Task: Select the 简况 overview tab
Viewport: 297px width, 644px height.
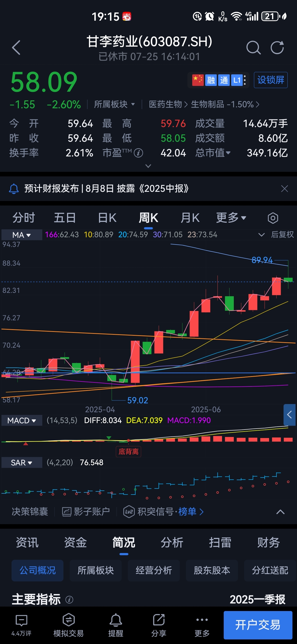Action: (x=124, y=542)
